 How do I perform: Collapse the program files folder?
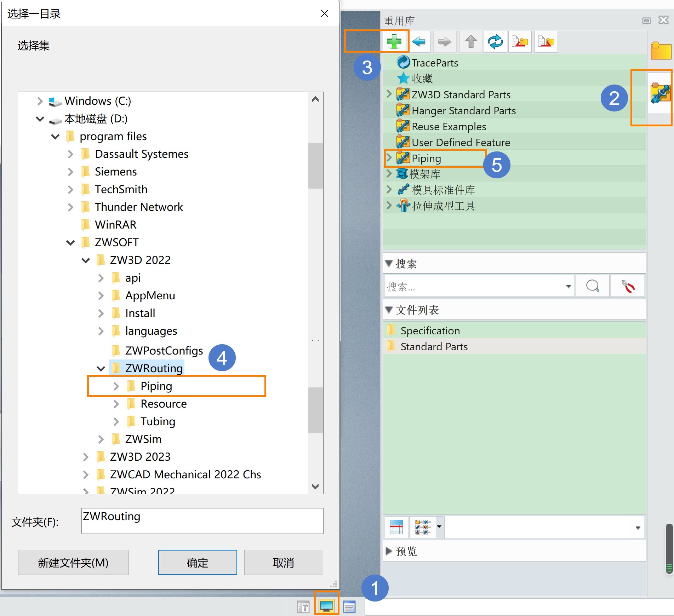[x=55, y=137]
